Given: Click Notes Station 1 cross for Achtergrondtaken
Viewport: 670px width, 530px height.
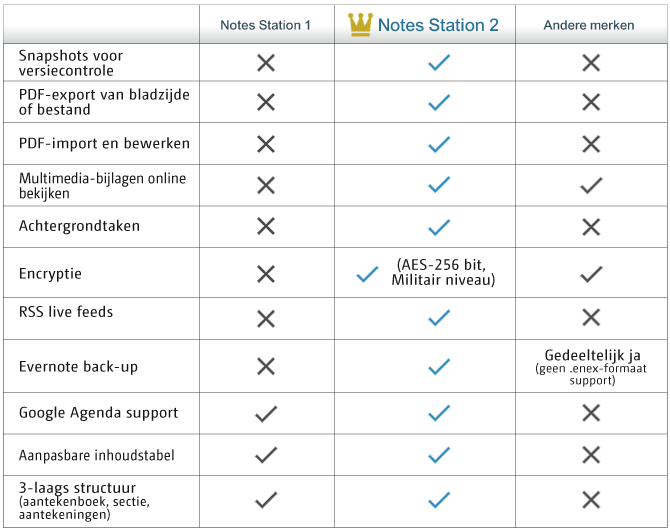Looking at the screenshot, I should pyautogui.click(x=266, y=226).
